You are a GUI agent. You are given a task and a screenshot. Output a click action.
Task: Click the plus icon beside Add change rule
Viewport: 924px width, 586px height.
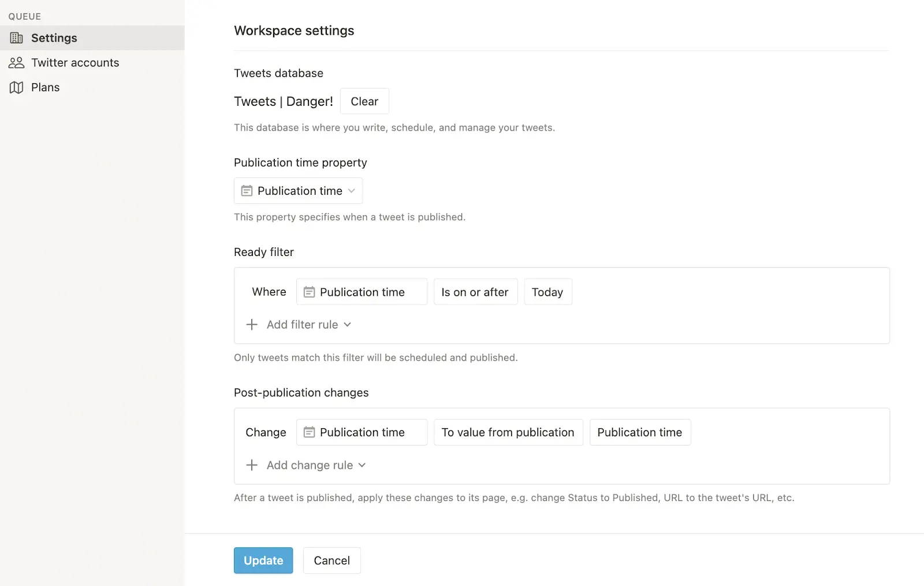pyautogui.click(x=252, y=465)
